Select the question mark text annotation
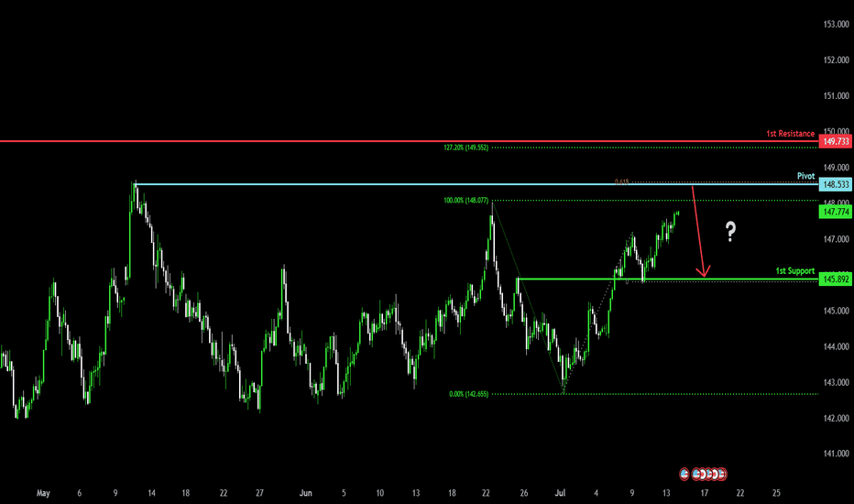The width and height of the screenshot is (854, 504). 731,232
